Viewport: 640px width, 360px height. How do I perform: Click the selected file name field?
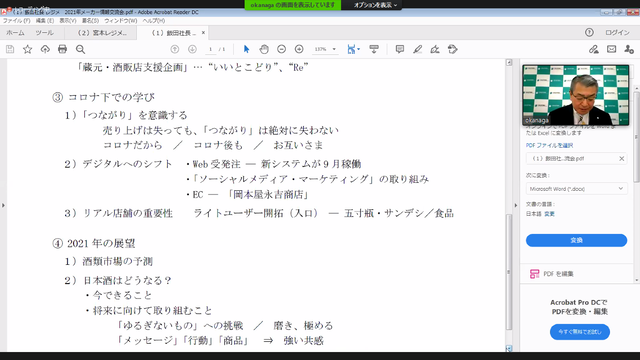pos(576,158)
